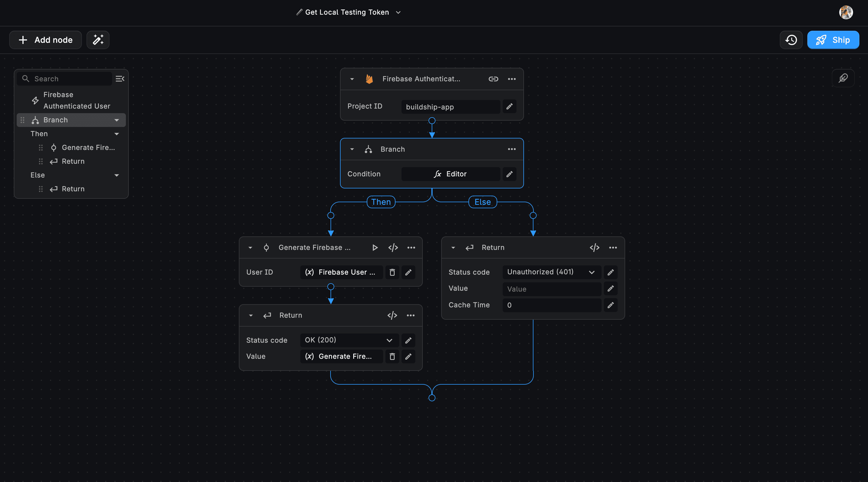868x482 pixels.
Task: Open the user profile avatar
Action: [x=846, y=12]
